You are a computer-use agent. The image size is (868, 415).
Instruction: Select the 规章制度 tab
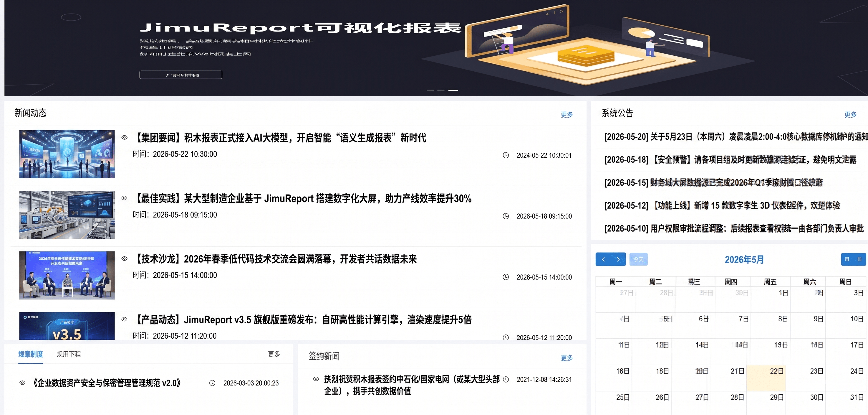[x=30, y=354]
